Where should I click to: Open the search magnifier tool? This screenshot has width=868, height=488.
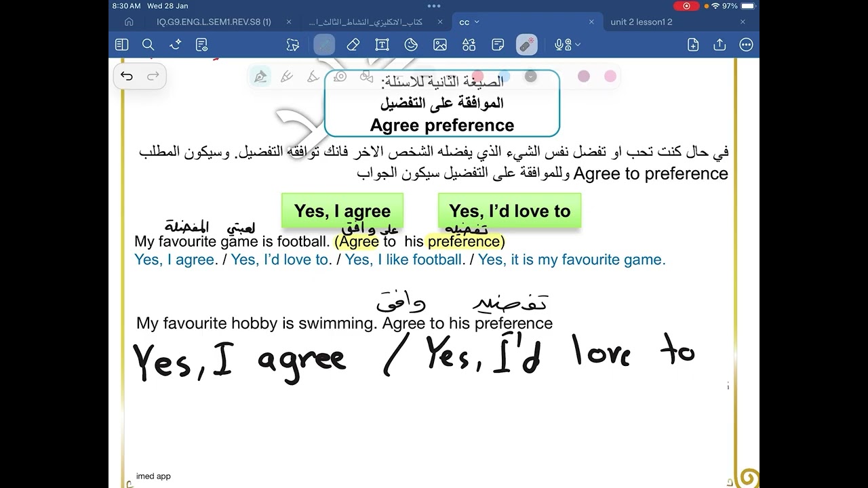149,45
